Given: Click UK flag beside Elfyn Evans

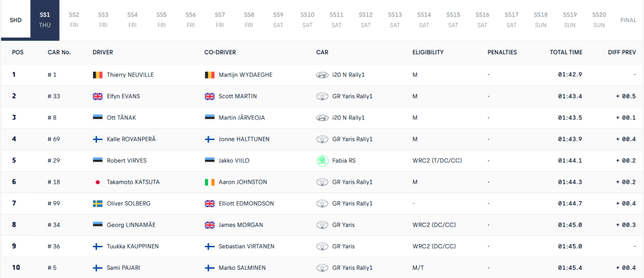Looking at the screenshot, I should point(97,96).
